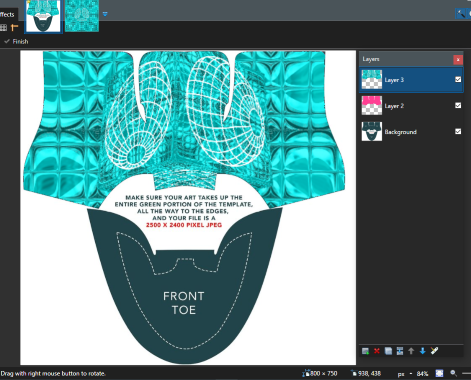This screenshot has height=380, width=471.
Task: Toggle the pixel grid icon in toolbar
Action: [3, 28]
